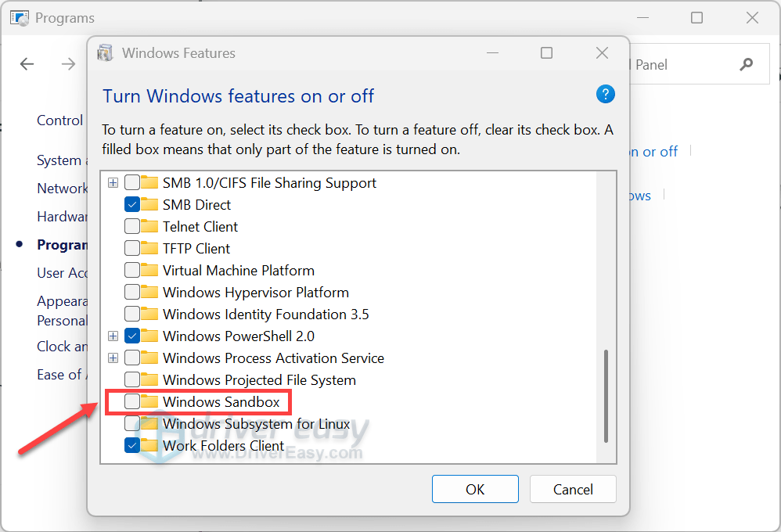Select Windows Subsystem for Linux label
The width and height of the screenshot is (781, 532).
[256, 424]
